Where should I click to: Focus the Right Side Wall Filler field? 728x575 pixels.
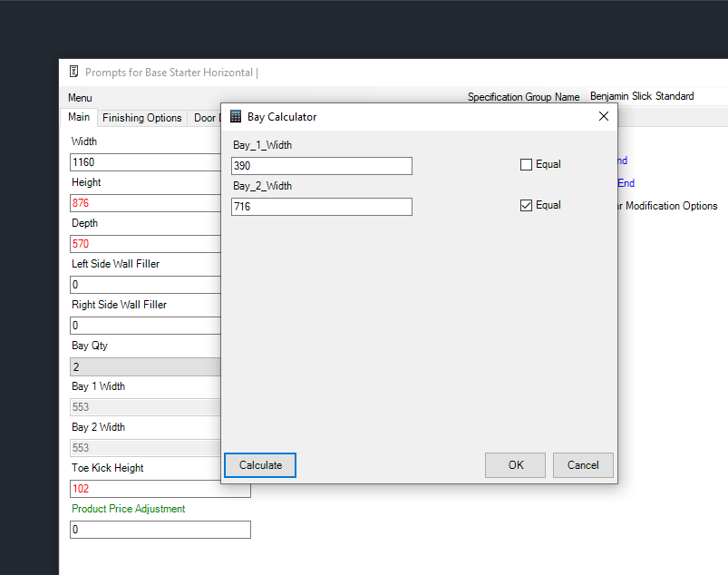click(145, 326)
